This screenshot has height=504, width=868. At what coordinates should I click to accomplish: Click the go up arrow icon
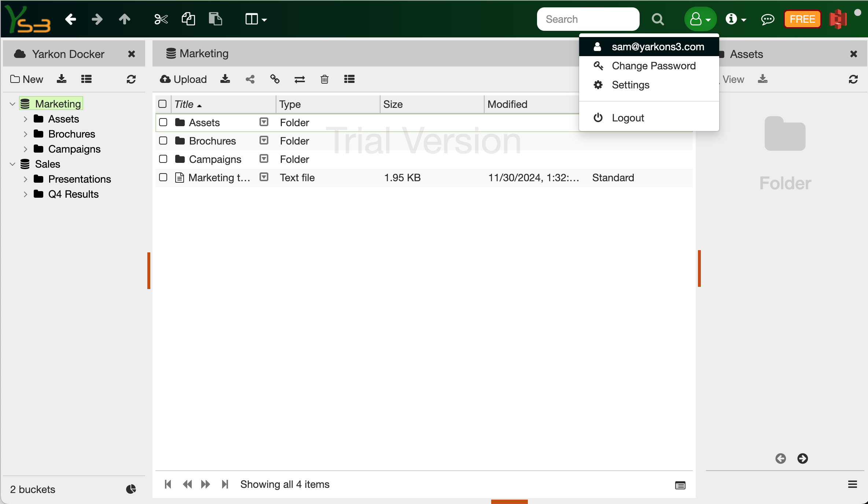[x=125, y=19]
